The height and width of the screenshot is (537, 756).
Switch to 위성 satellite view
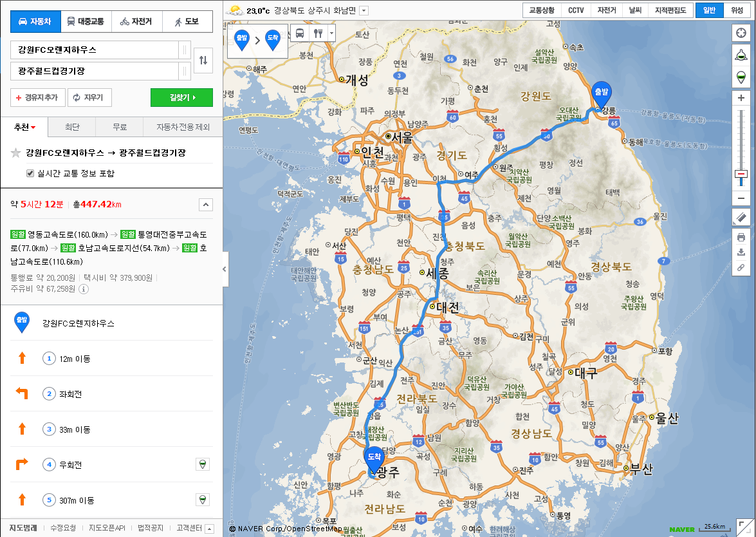tap(737, 10)
